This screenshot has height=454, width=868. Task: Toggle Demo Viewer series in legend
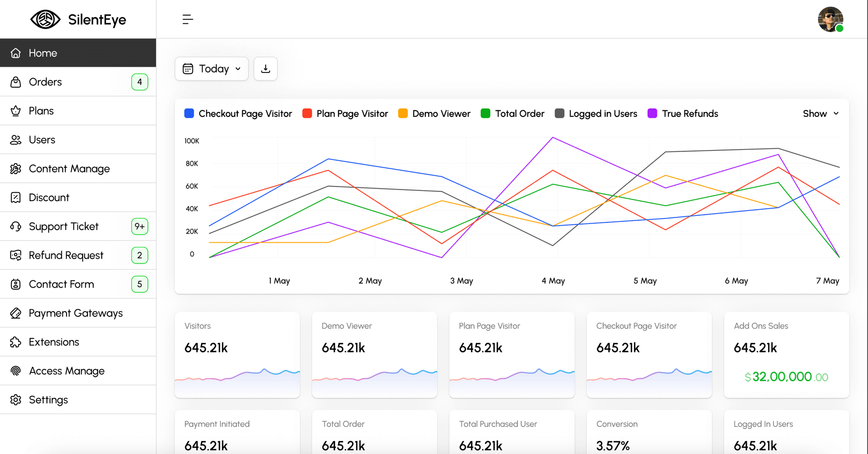[x=434, y=113]
